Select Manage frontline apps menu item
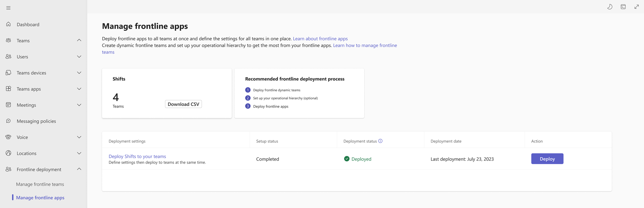Viewport: 644px width, 208px height. [x=40, y=198]
